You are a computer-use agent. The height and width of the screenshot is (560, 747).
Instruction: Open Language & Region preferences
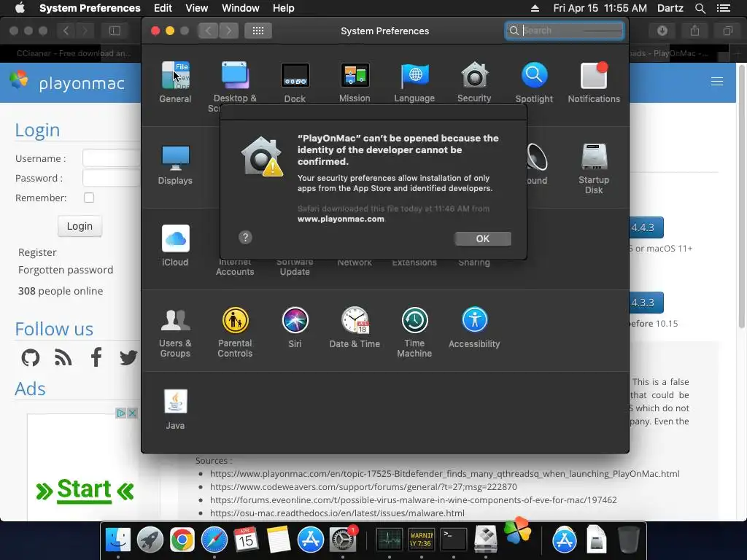pyautogui.click(x=414, y=82)
